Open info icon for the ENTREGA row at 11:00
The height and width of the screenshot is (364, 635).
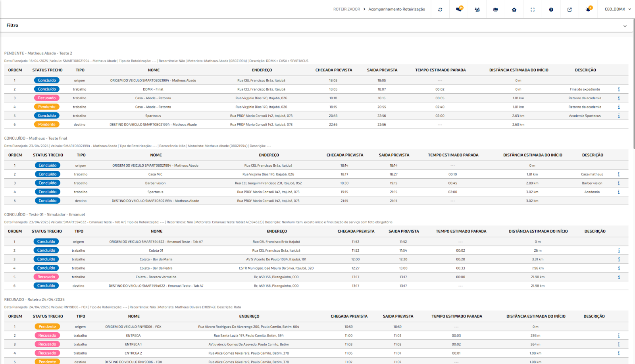point(619,335)
